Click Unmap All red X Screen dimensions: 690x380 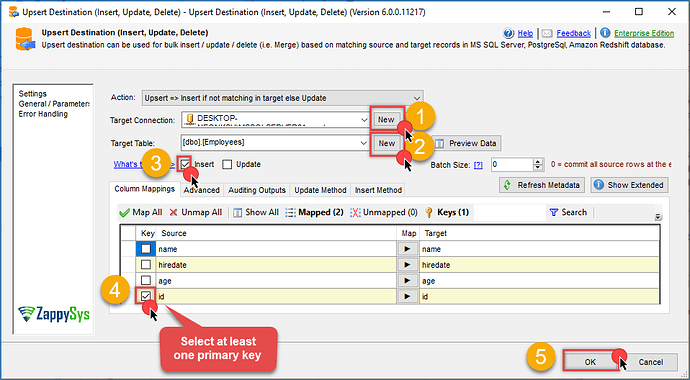coord(173,213)
